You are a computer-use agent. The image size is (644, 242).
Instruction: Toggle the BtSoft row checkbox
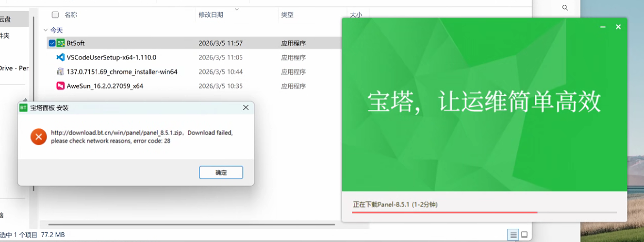pos(52,43)
